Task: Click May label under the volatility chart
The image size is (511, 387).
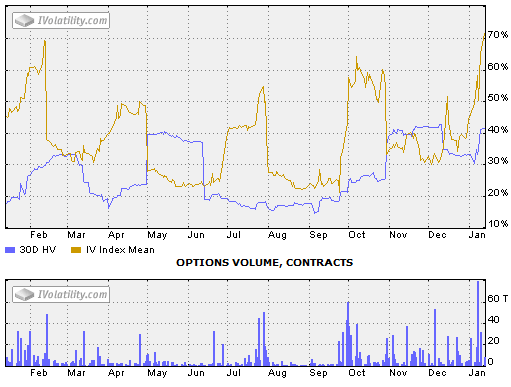Action: [x=157, y=235]
